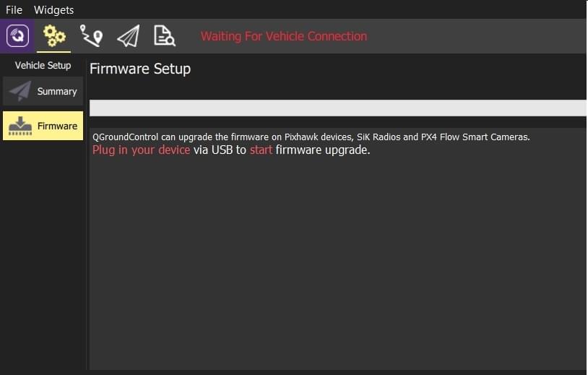The width and height of the screenshot is (588, 375).
Task: Click the Waiting For Vehicle Connection status
Action: pyautogui.click(x=284, y=36)
